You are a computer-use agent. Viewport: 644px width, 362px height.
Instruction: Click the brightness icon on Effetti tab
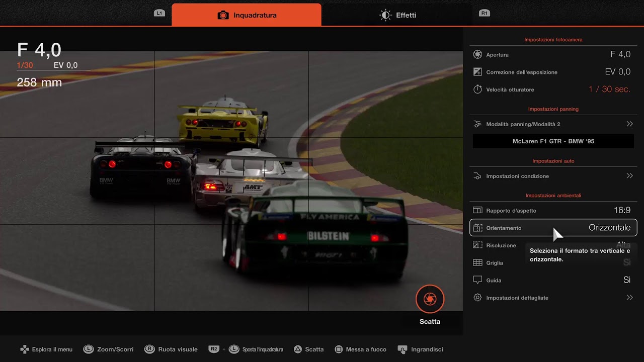385,15
